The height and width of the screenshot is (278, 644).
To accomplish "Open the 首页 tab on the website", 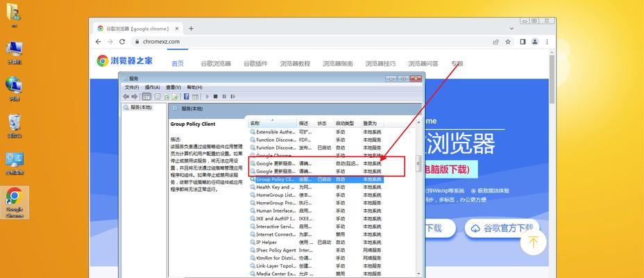I will click(178, 64).
